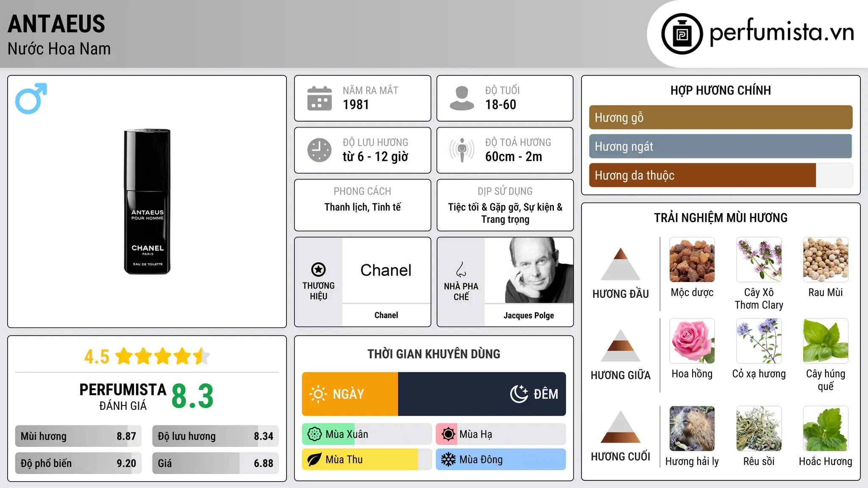Click the calendar icon beside Năm ra mắt

320,98
